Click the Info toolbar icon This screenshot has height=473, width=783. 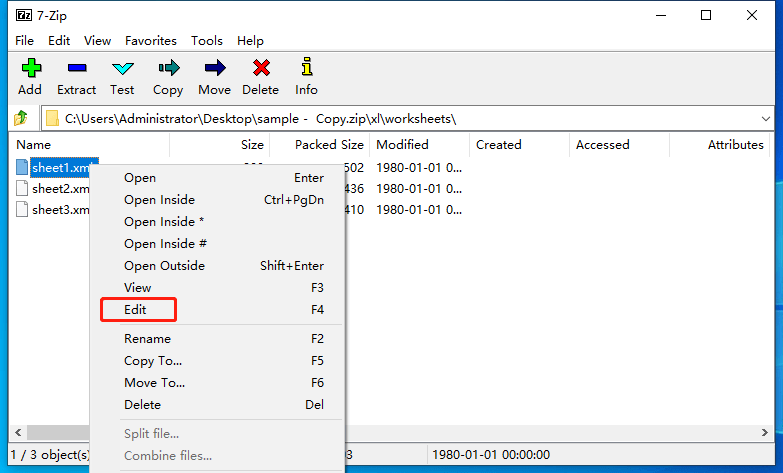pos(307,67)
